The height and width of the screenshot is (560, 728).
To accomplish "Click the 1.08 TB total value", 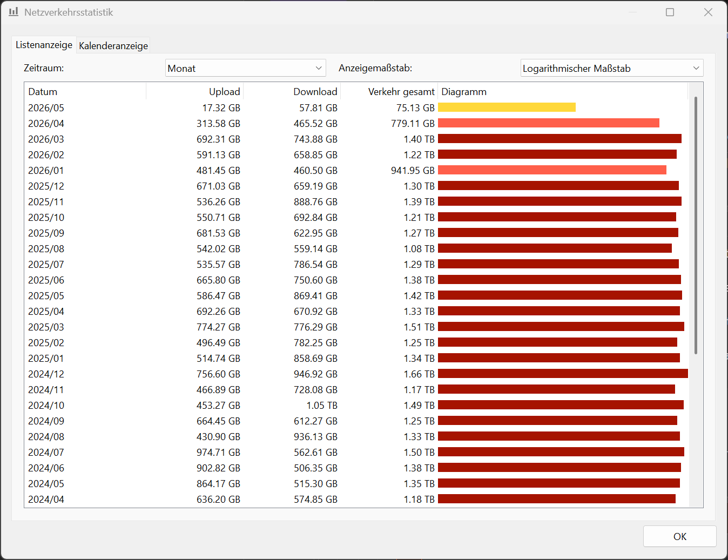I will coord(419,249).
